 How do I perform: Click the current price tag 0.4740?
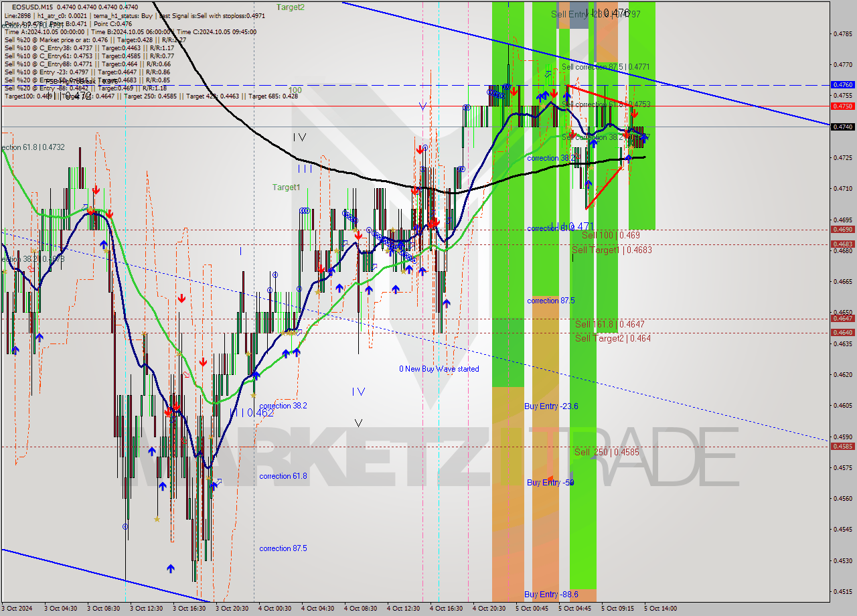[x=842, y=127]
